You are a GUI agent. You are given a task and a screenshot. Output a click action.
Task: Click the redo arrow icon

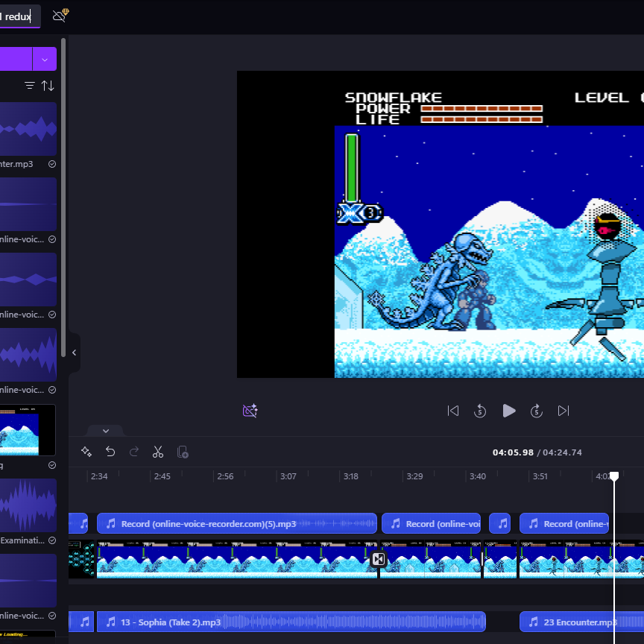coord(134,452)
